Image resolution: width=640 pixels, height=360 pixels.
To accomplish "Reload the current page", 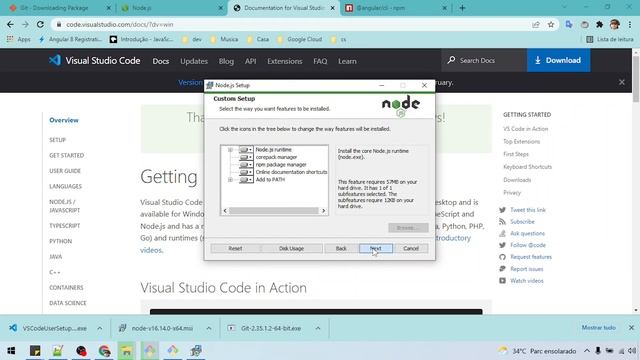I will tap(40, 24).
